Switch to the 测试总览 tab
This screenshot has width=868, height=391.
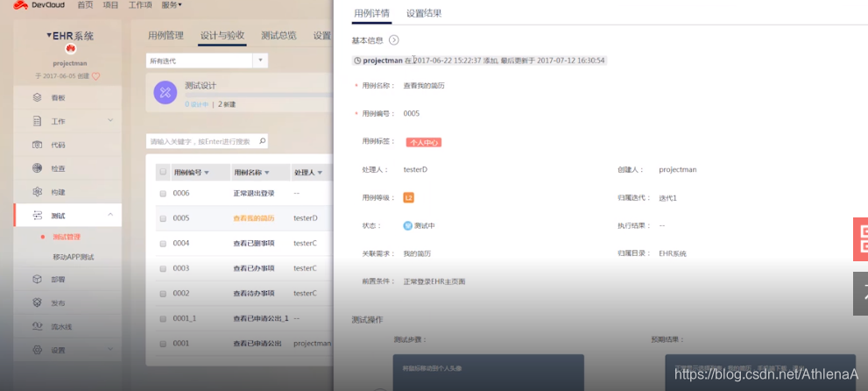coord(279,35)
